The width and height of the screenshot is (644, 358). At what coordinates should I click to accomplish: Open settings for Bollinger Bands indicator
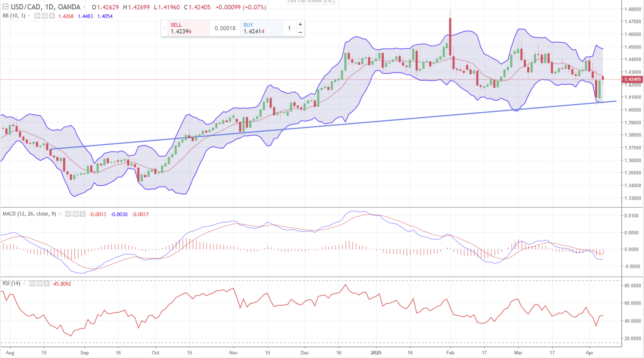tap(44, 16)
